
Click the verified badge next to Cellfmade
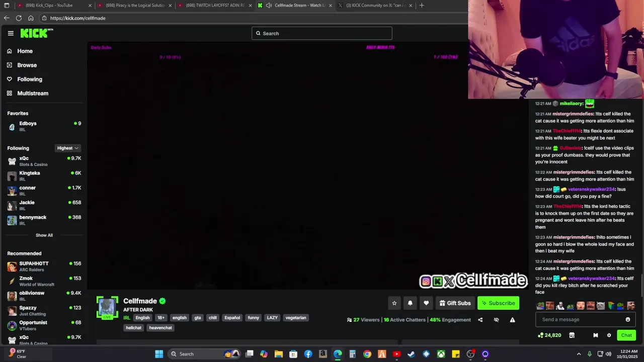tap(163, 301)
